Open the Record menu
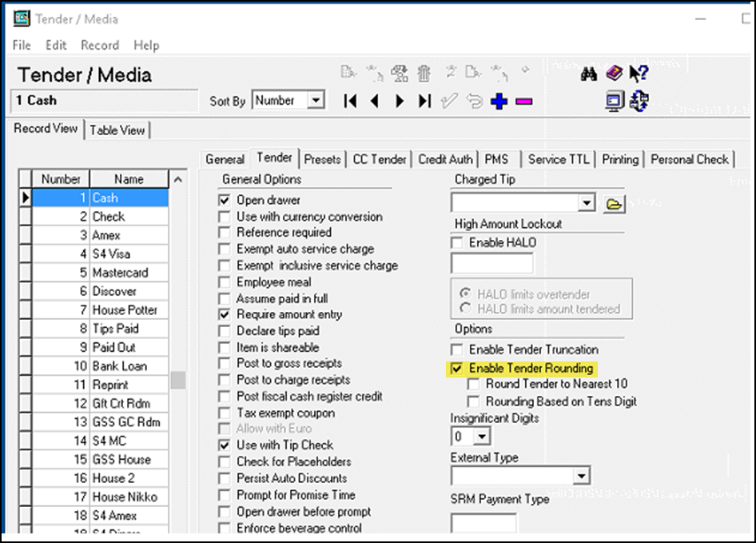Screen dimensions: 756x543 [100, 46]
